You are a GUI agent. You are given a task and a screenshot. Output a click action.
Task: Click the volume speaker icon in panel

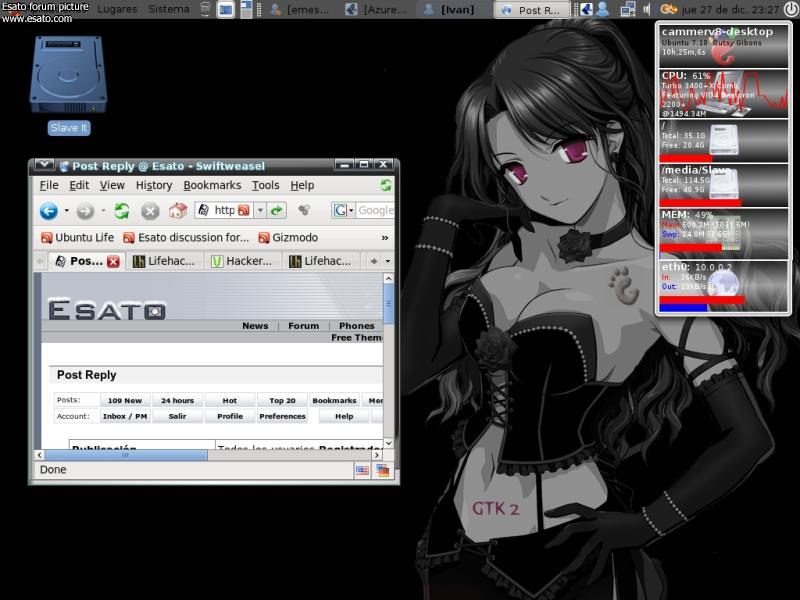pyautogui.click(x=646, y=9)
